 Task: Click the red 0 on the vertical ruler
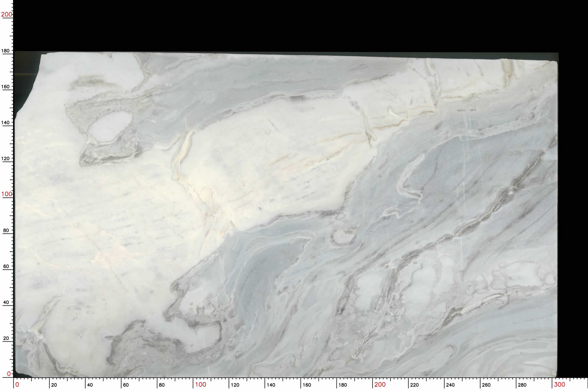pyautogui.click(x=9, y=373)
